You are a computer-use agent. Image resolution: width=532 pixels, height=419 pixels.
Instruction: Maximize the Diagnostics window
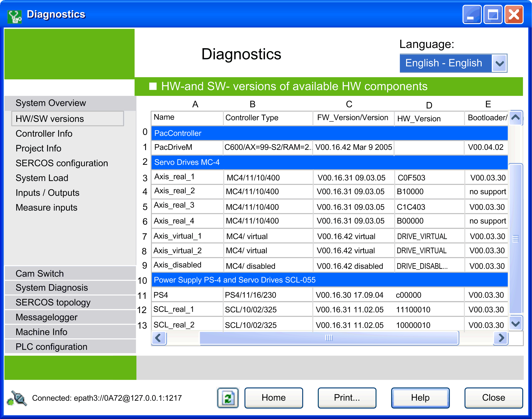(x=493, y=15)
